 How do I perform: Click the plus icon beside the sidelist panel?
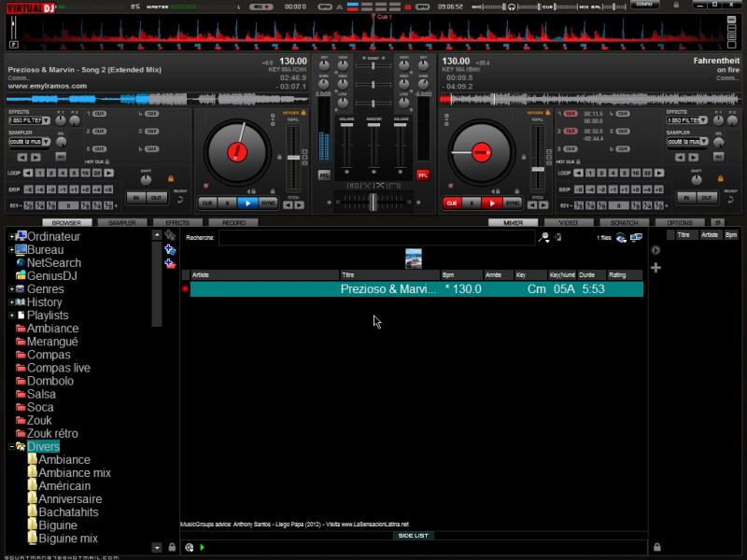coord(655,268)
